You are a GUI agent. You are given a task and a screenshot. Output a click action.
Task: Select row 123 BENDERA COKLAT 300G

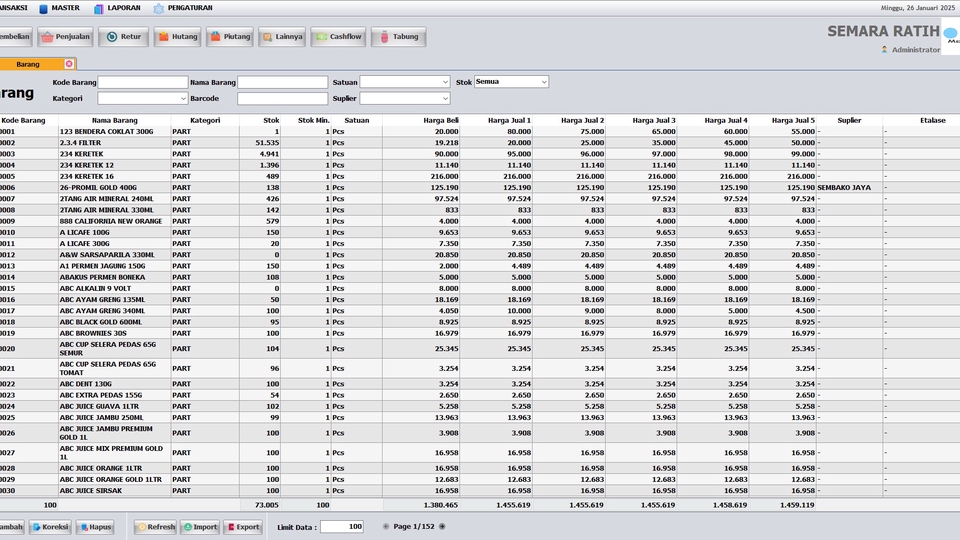pyautogui.click(x=480, y=132)
